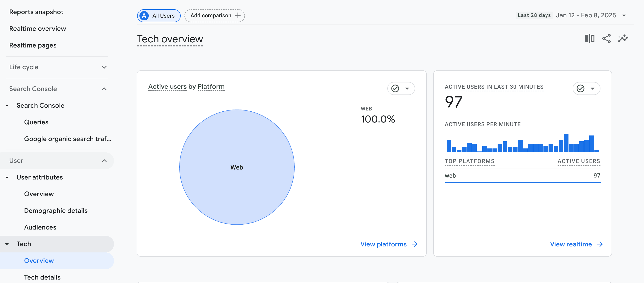Open the date range dropdown
This screenshot has width=644, height=283.
(624, 16)
